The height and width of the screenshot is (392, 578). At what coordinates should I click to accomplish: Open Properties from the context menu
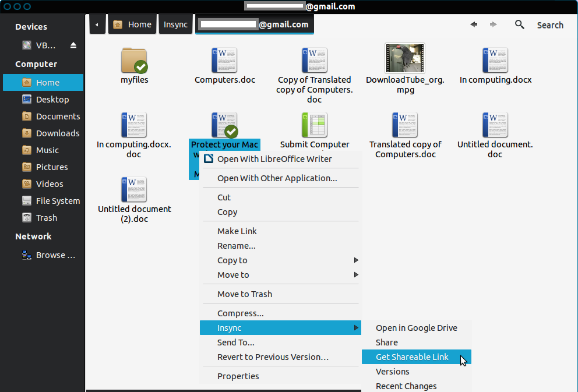pos(280,376)
